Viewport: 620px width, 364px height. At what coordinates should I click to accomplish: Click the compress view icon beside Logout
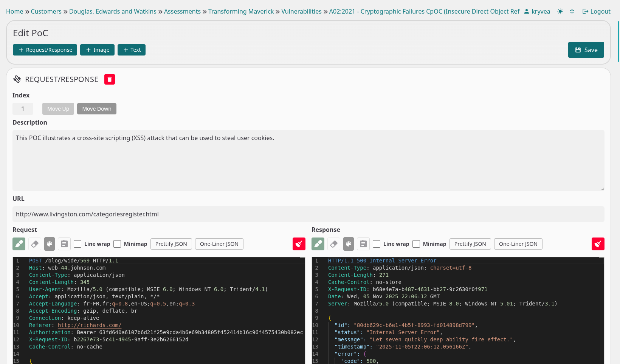[x=572, y=12]
